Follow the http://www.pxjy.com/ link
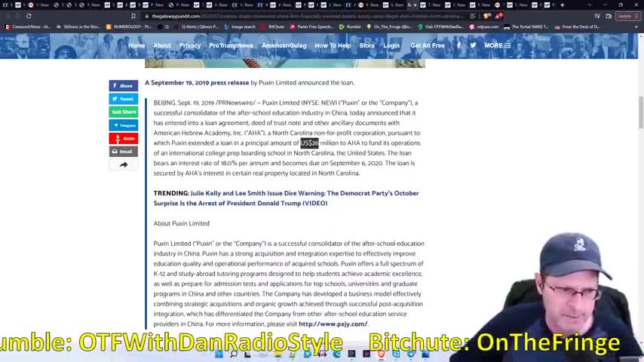Viewport: 644px width, 362px height. (333, 324)
